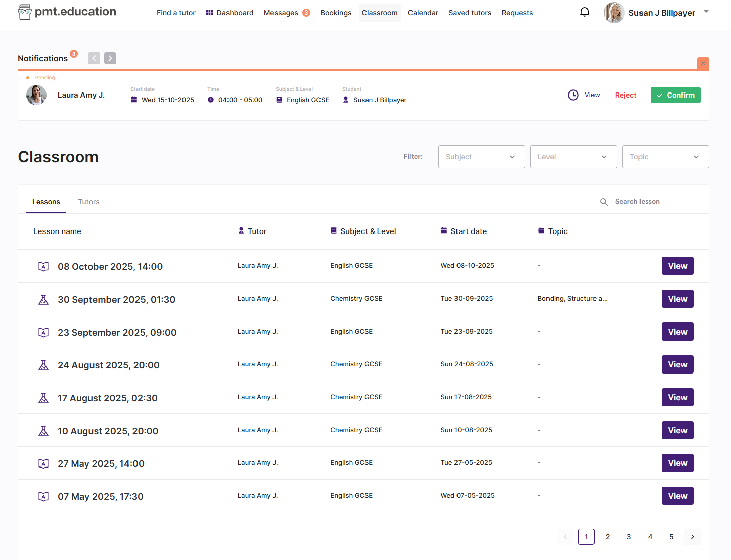Go to page 3 of lessons
The height and width of the screenshot is (560, 731).
[x=629, y=537]
